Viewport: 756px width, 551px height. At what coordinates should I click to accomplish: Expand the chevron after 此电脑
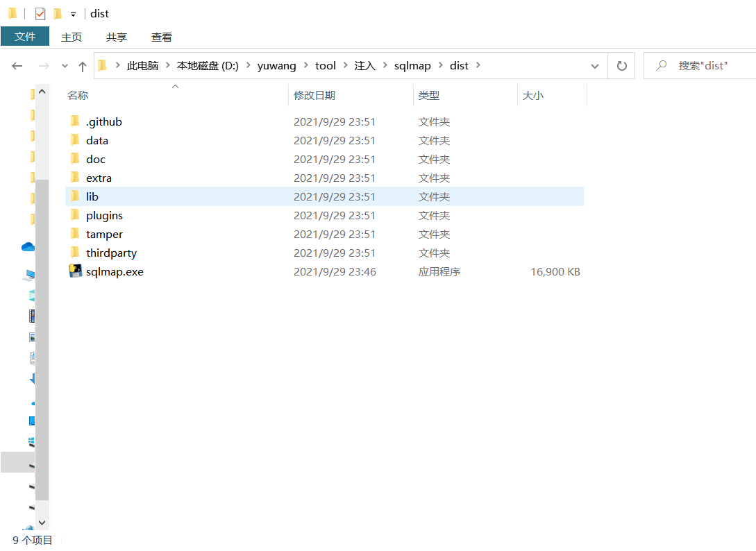tap(168, 65)
